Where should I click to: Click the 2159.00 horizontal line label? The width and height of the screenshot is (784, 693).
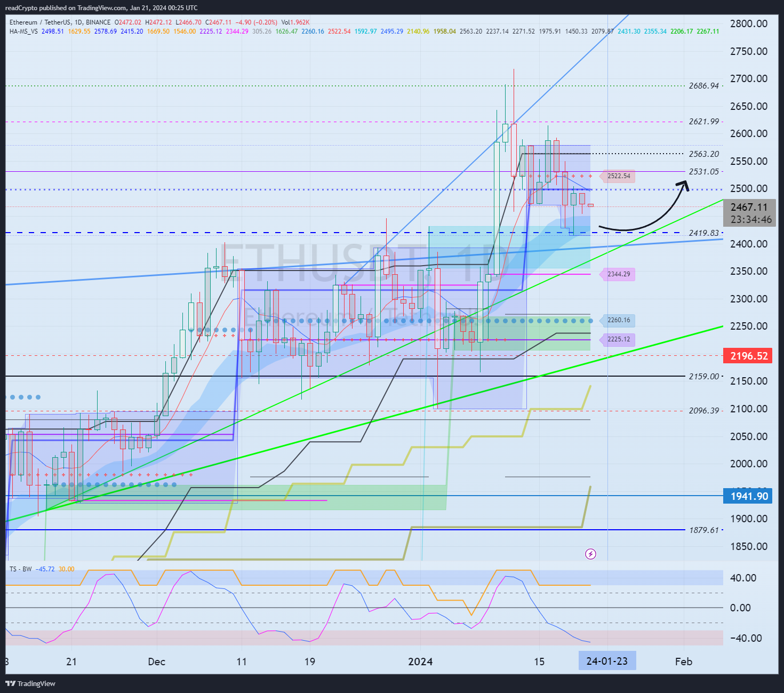pos(704,377)
